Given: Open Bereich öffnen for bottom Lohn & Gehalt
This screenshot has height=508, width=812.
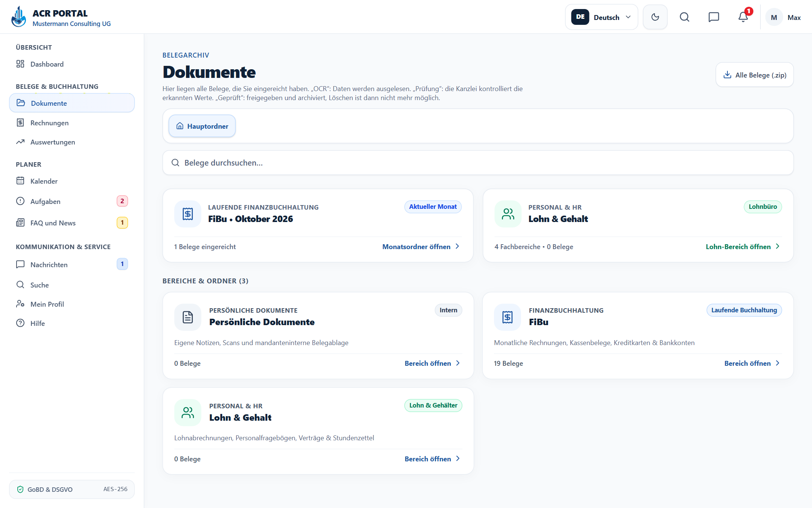Looking at the screenshot, I should pyautogui.click(x=433, y=459).
